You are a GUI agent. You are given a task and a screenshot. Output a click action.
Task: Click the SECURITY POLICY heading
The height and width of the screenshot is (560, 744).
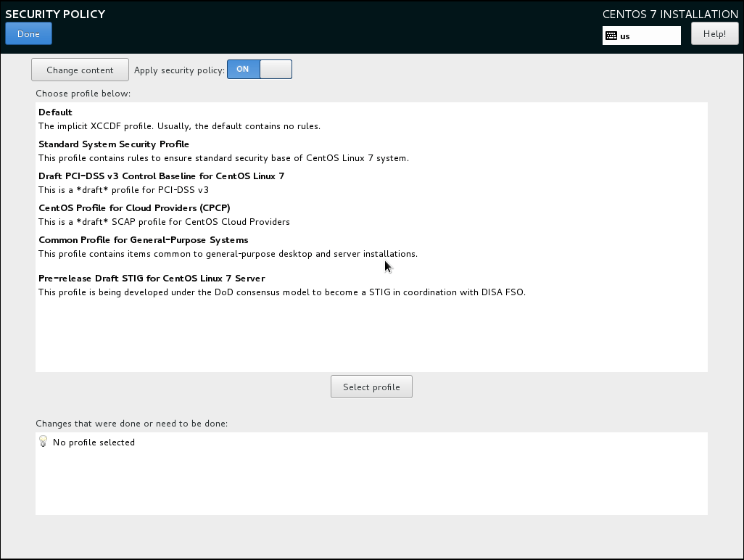tap(55, 15)
